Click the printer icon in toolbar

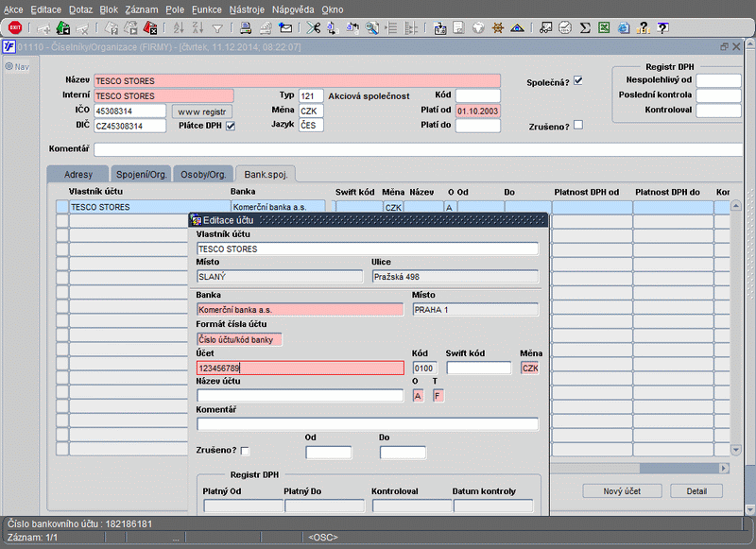coord(246,28)
